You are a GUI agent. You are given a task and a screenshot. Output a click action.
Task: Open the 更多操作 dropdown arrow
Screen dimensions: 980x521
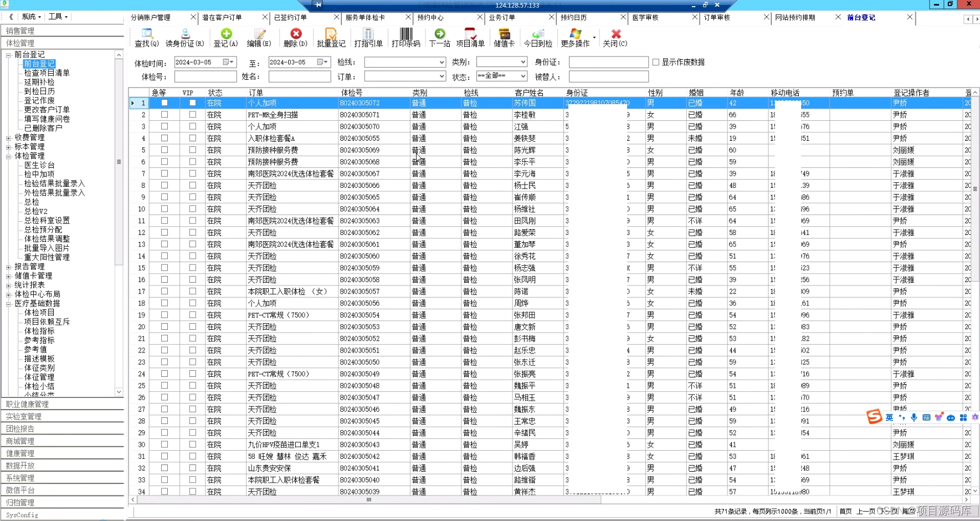click(594, 38)
